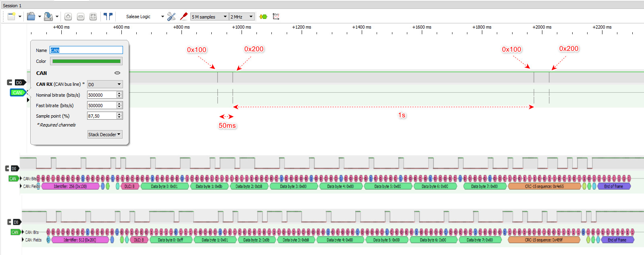The height and width of the screenshot is (255, 644).
Task: Collapse CAN: Fields row in 0x200 frame
Action: tap(23, 240)
